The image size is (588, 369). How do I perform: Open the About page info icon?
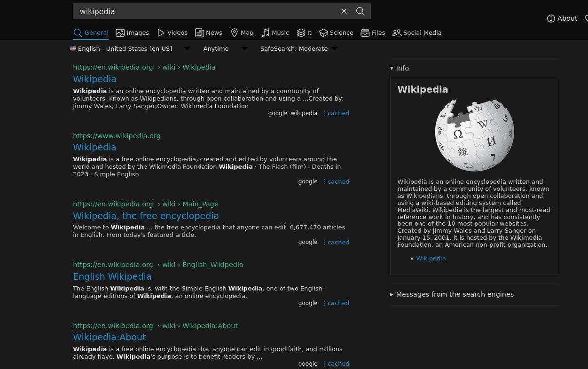tap(562, 19)
